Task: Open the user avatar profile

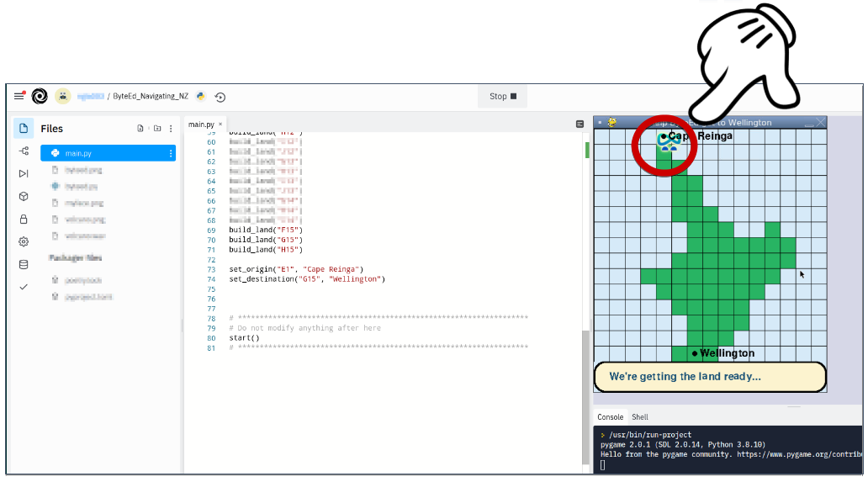Action: (62, 96)
